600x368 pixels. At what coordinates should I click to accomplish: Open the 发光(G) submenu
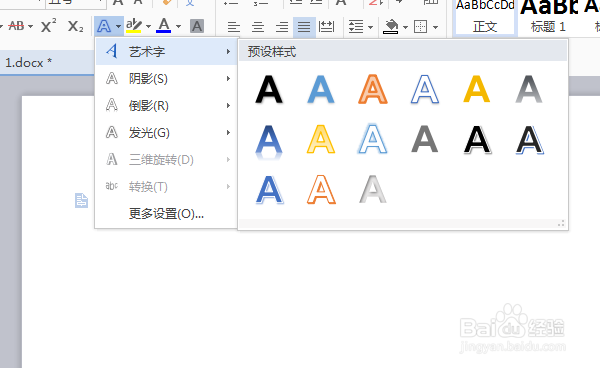(x=166, y=133)
